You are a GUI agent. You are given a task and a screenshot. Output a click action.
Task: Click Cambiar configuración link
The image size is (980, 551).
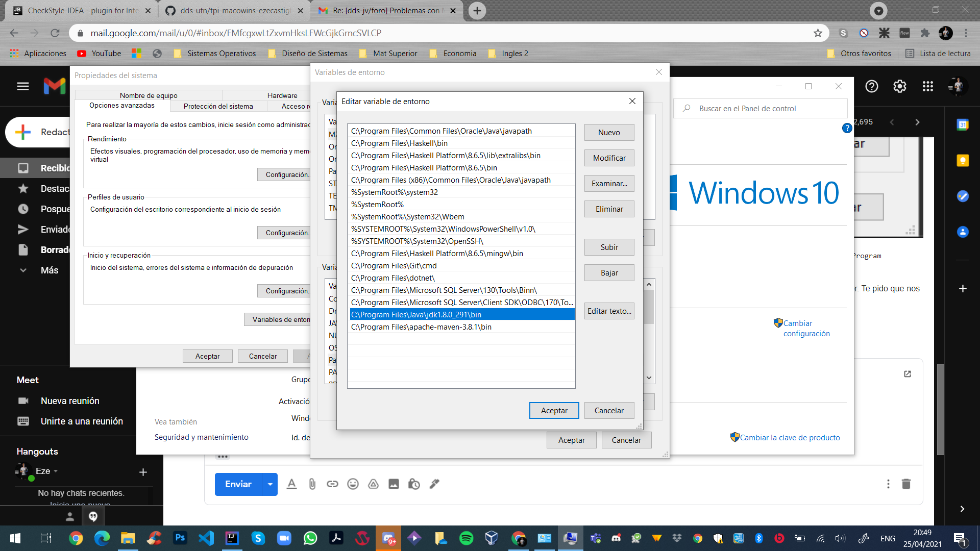tap(806, 329)
